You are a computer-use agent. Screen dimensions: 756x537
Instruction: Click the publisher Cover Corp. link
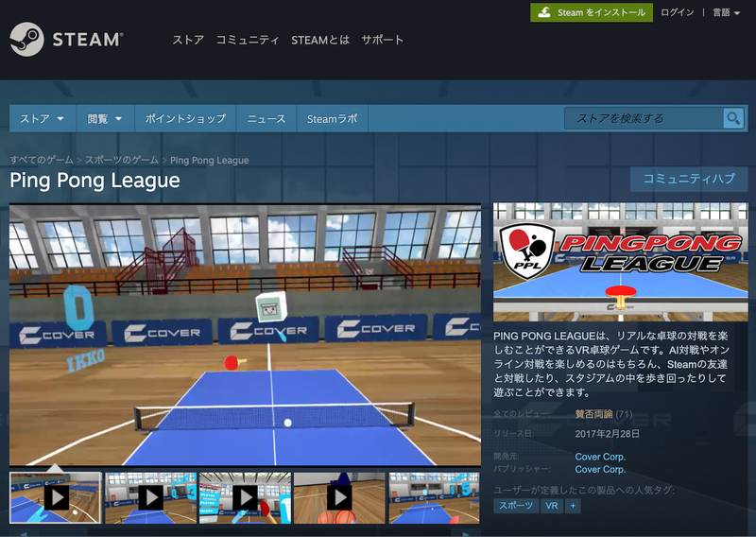[600, 469]
